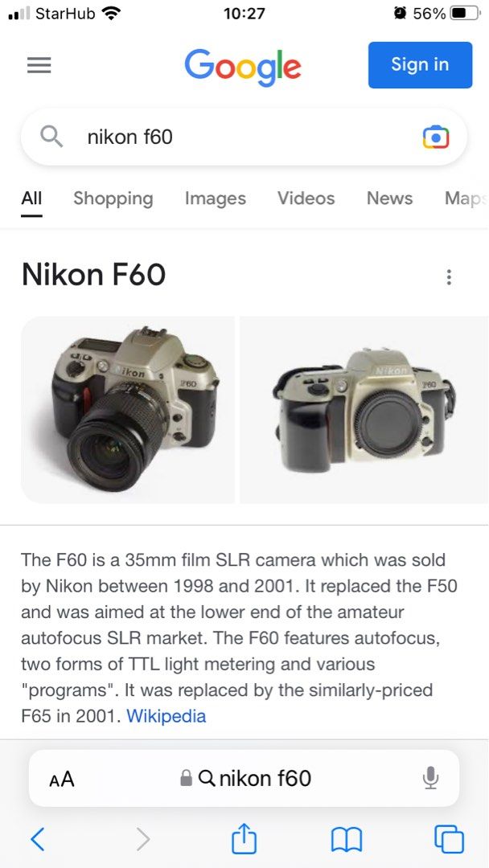Viewport: 489px width, 868px height.
Task: Switch to the Images tab
Action: pos(215,199)
